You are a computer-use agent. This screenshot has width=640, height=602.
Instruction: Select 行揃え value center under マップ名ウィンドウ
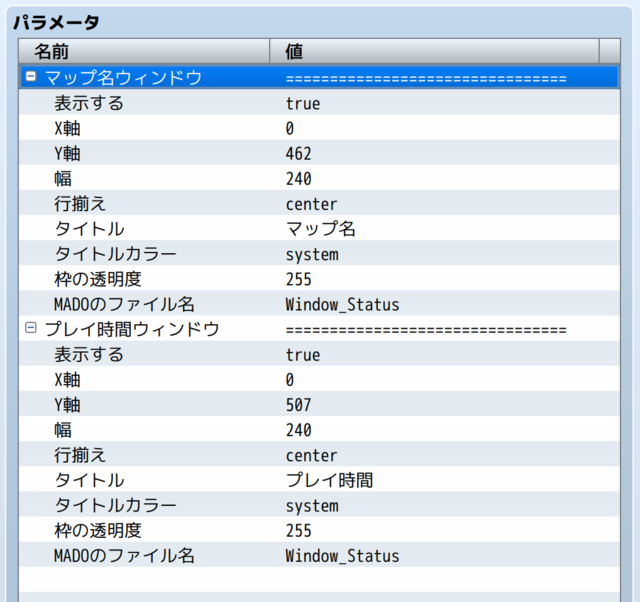click(311, 204)
